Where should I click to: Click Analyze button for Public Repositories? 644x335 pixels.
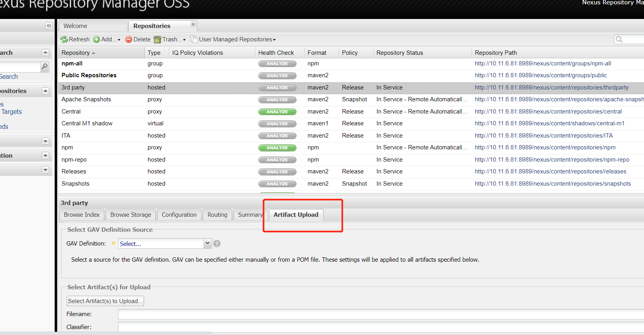pyautogui.click(x=277, y=76)
